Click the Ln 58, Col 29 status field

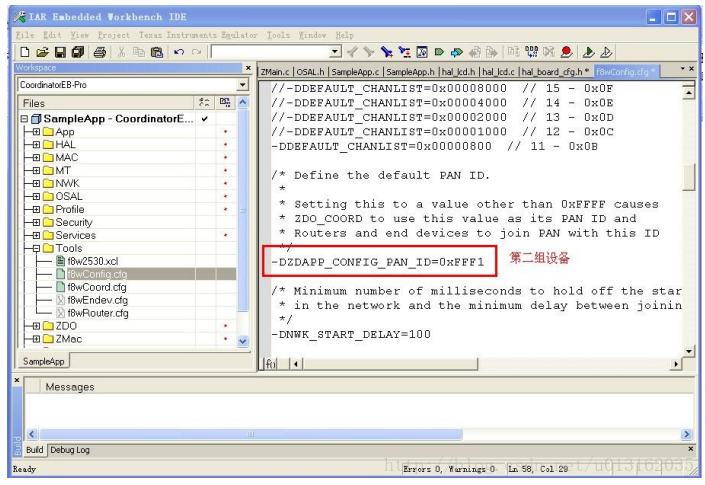(x=538, y=469)
